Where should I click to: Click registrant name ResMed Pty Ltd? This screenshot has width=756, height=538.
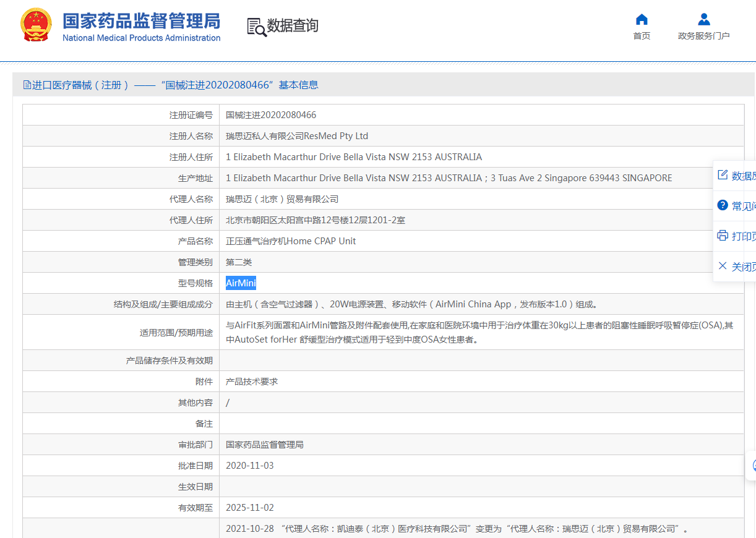(297, 136)
